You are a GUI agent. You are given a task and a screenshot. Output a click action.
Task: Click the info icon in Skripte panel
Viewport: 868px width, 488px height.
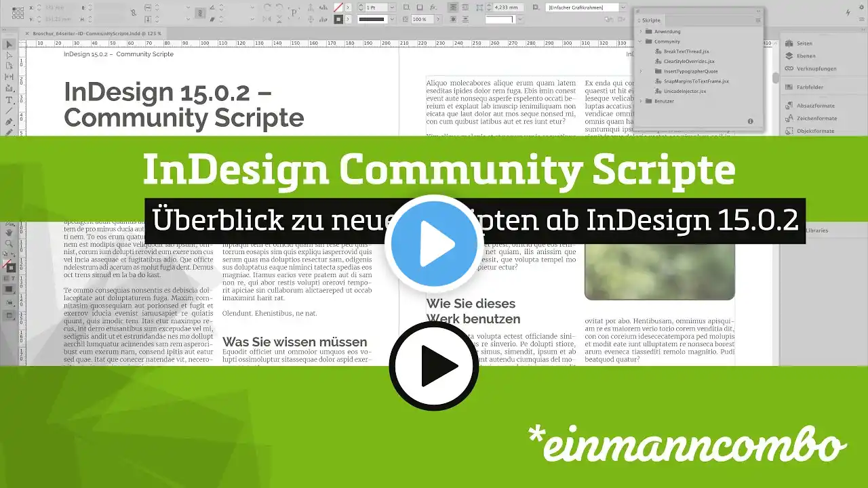tap(750, 121)
